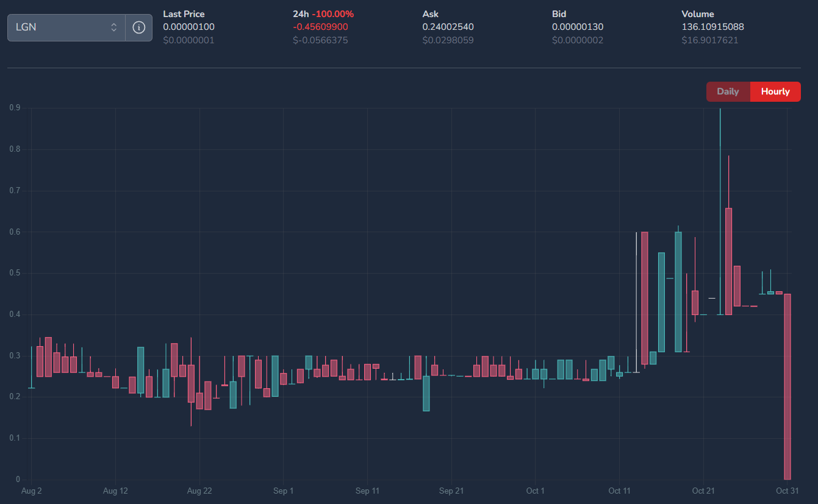Click the Oct 21 date label on x-axis
The height and width of the screenshot is (504, 818).
[703, 491]
